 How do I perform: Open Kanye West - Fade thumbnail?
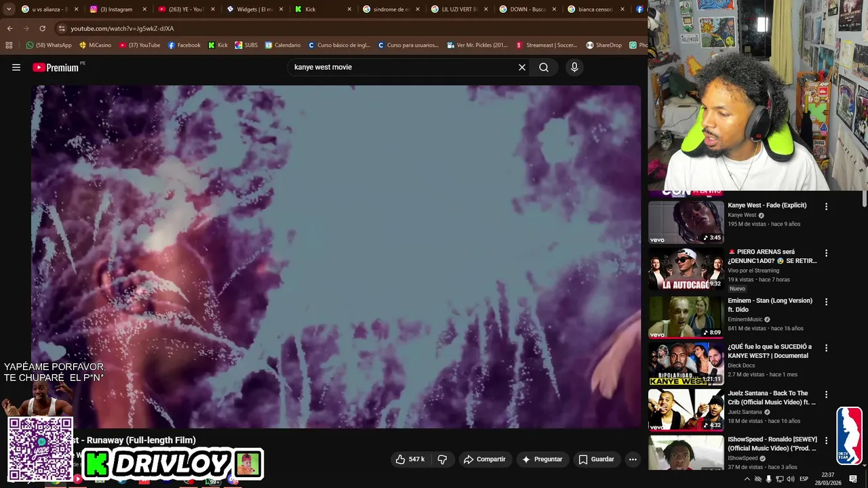click(686, 222)
